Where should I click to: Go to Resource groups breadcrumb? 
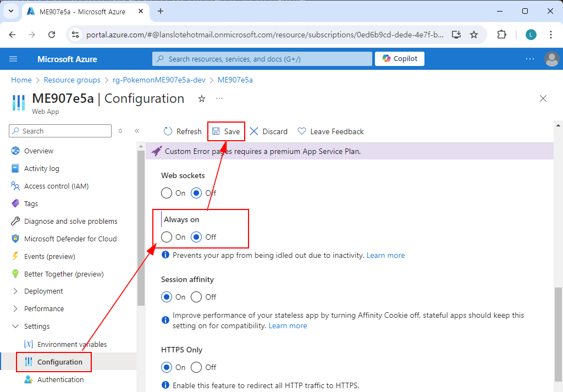[x=72, y=80]
